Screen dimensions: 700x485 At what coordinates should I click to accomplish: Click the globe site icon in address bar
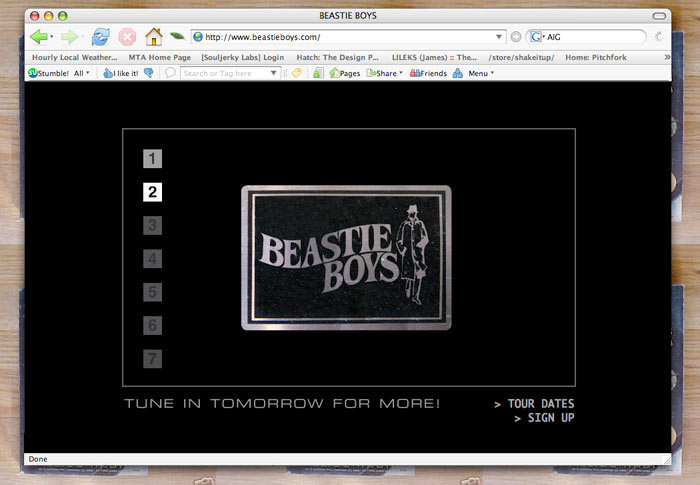click(x=198, y=37)
